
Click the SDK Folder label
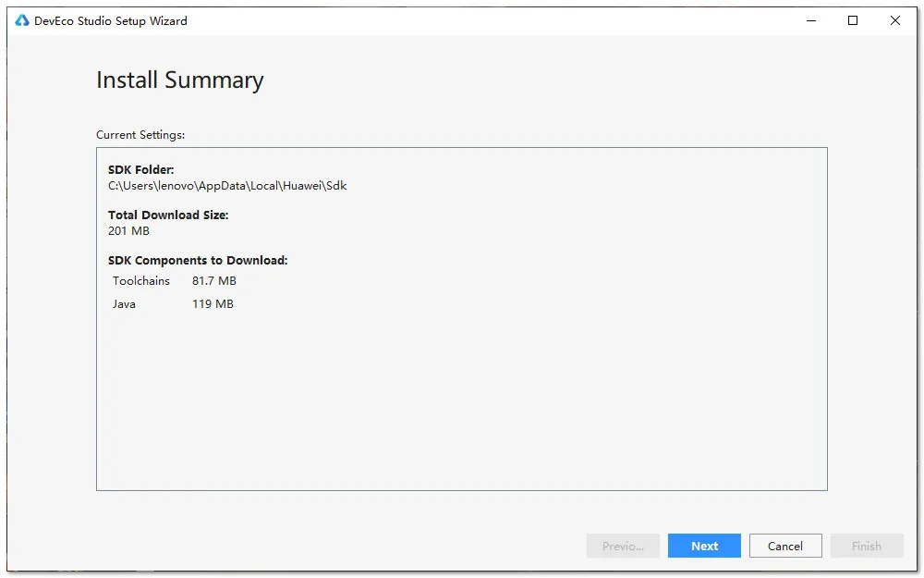pos(140,170)
